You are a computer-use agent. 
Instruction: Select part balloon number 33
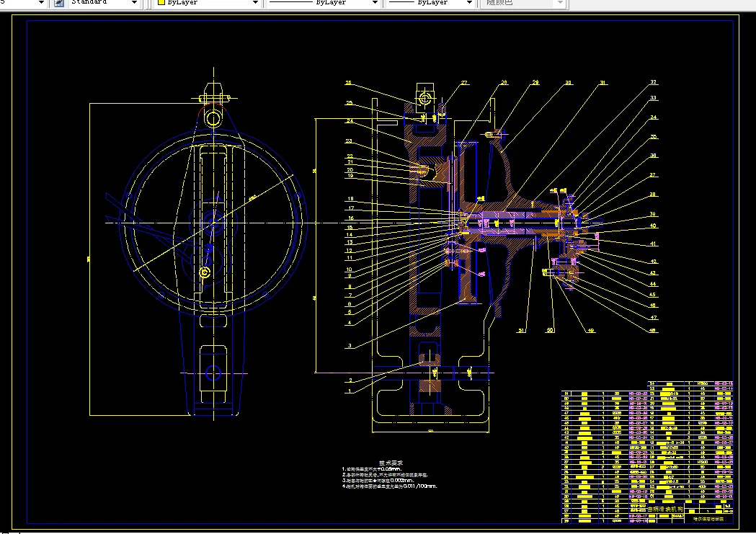tap(654, 97)
